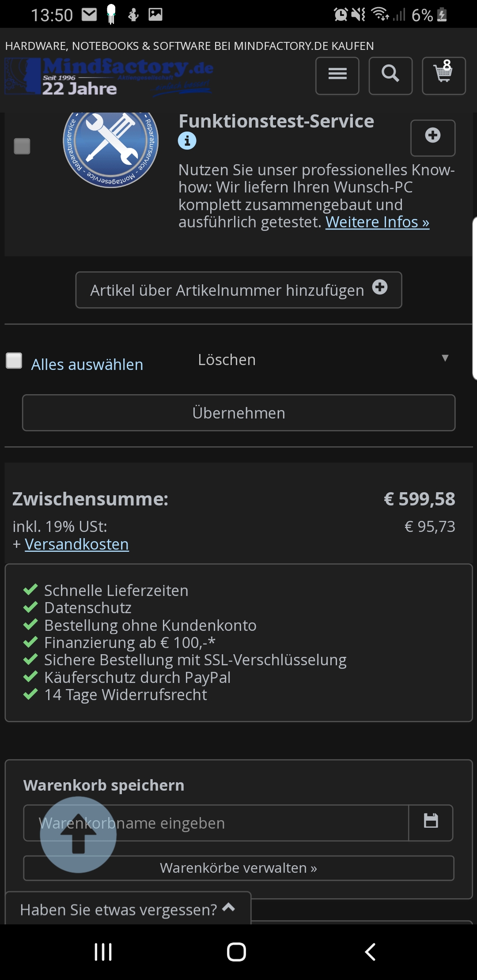
Task: Show info for Funktionstest-Service
Action: [187, 141]
